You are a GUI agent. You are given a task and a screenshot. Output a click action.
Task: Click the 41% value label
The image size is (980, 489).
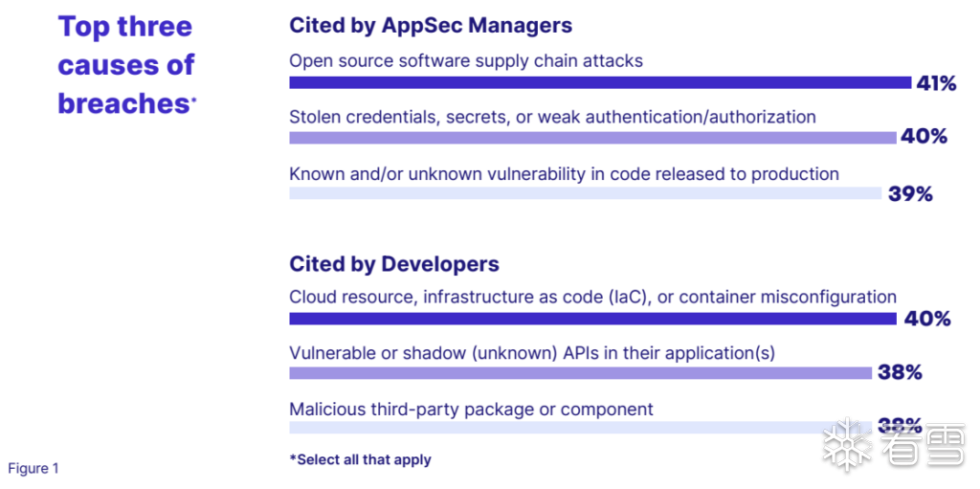tap(936, 83)
